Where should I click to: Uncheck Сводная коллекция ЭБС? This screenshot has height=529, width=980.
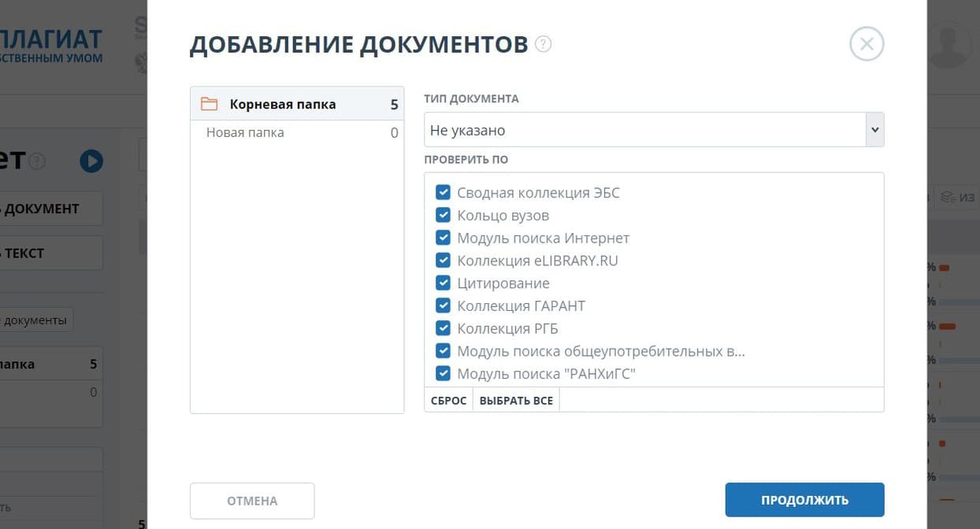point(443,193)
